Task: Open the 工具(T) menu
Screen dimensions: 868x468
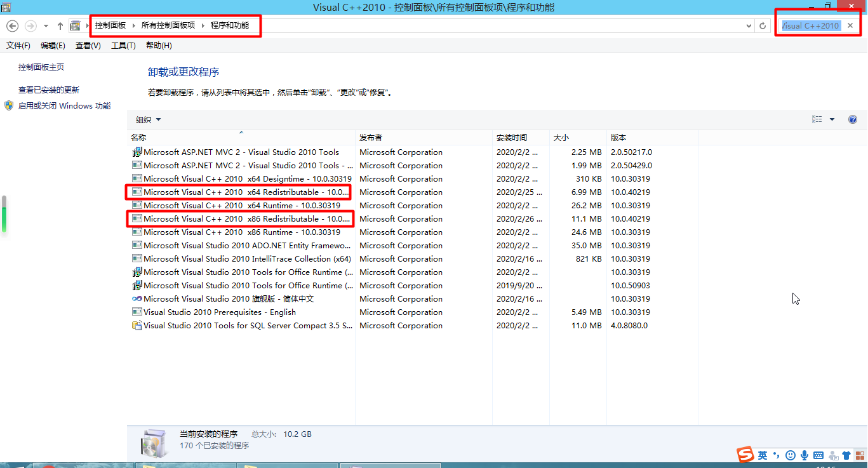Action: pyautogui.click(x=123, y=46)
